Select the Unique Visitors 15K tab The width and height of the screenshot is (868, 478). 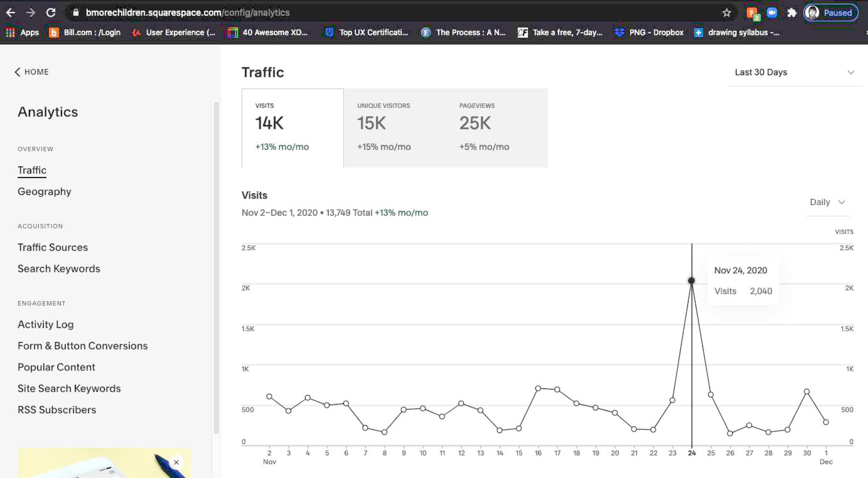coord(394,128)
